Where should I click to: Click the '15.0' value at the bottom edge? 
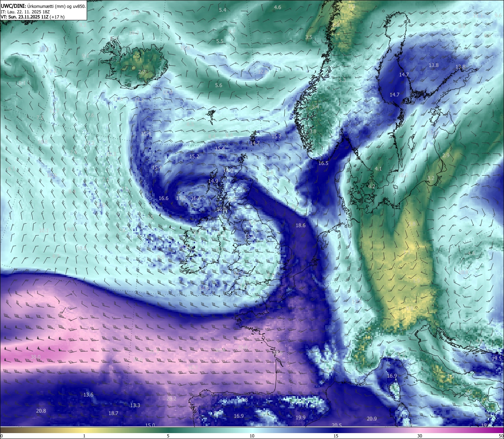pos(150,425)
